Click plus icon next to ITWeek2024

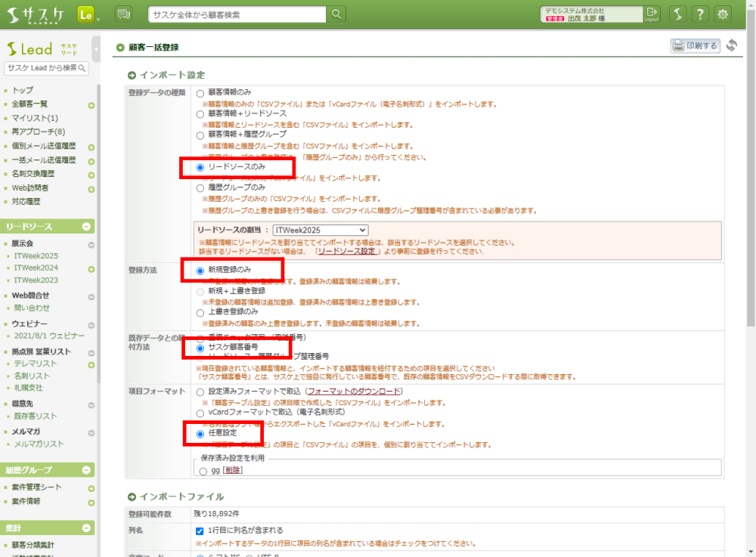91,269
